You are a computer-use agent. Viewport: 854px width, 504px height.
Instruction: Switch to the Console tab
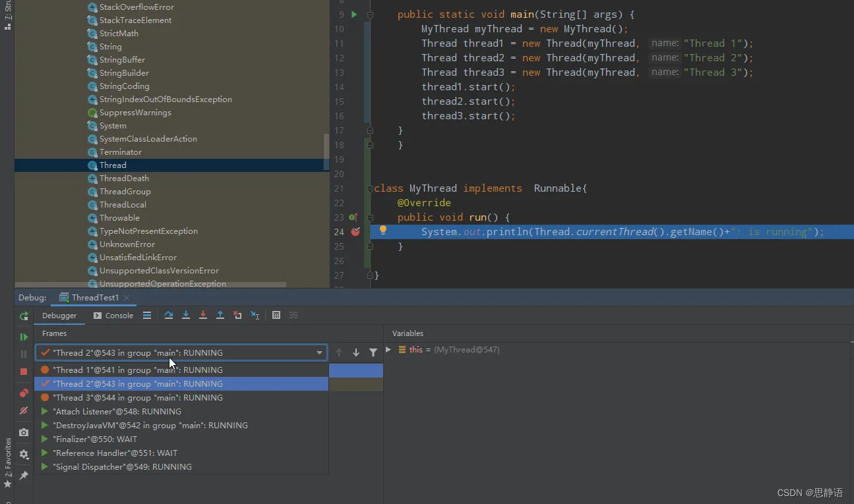(x=113, y=316)
